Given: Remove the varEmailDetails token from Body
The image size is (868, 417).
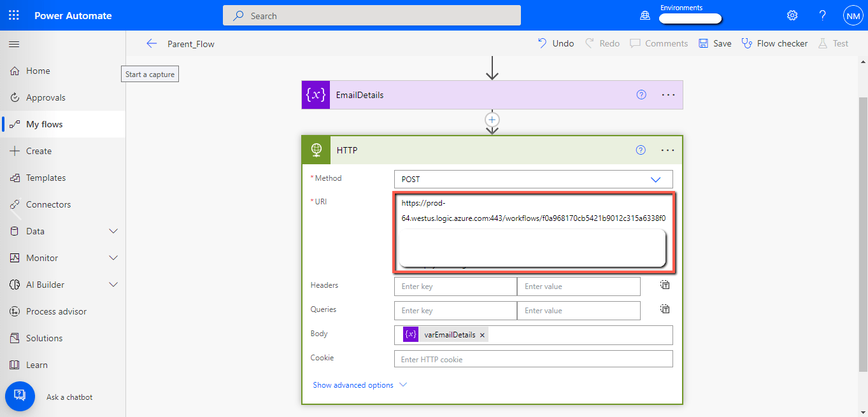Looking at the screenshot, I should tap(482, 335).
